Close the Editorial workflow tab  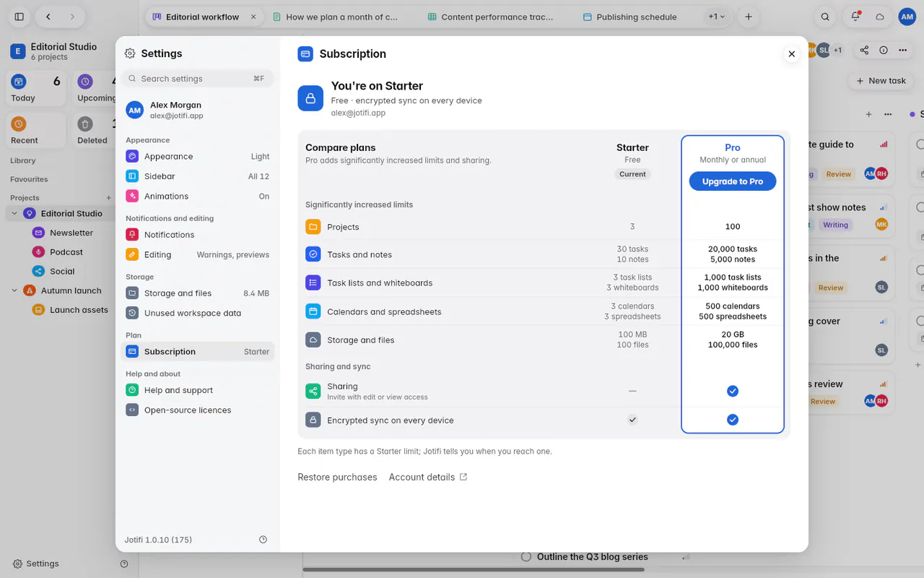click(253, 17)
